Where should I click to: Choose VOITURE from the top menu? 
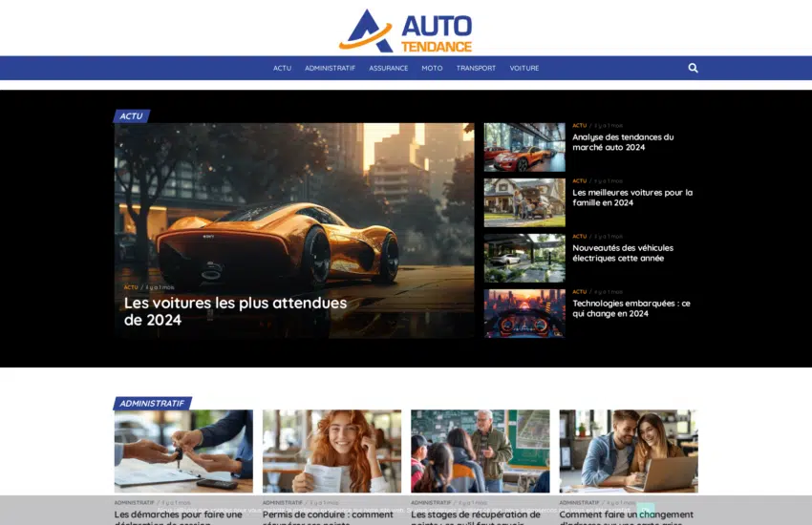click(x=524, y=69)
